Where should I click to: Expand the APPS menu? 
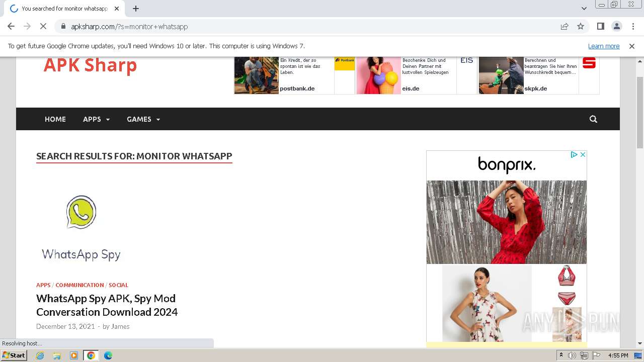96,119
